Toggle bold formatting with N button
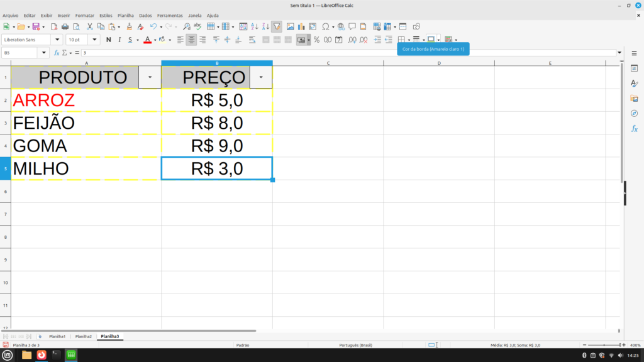644x362 pixels. click(109, 40)
